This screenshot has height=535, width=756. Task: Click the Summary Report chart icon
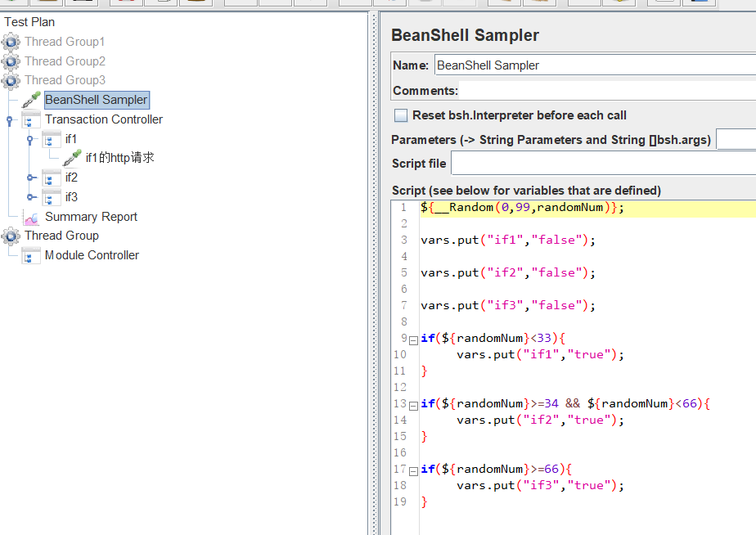(x=31, y=217)
